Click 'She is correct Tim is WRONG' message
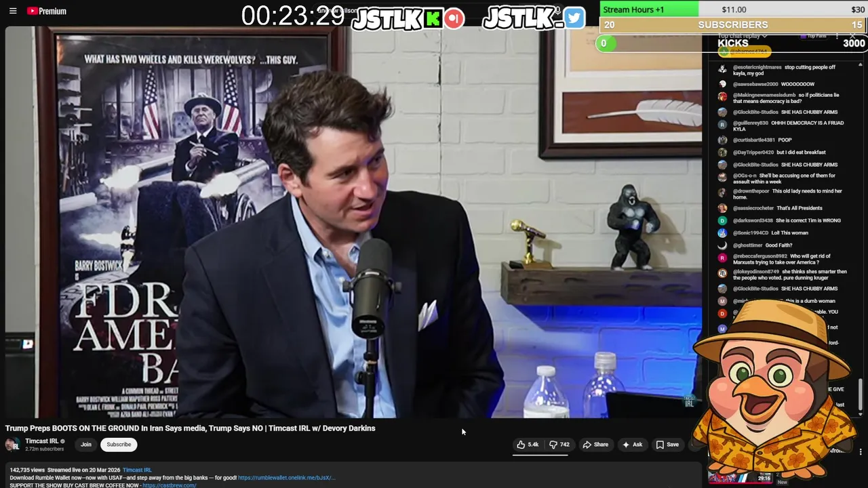 tap(808, 220)
